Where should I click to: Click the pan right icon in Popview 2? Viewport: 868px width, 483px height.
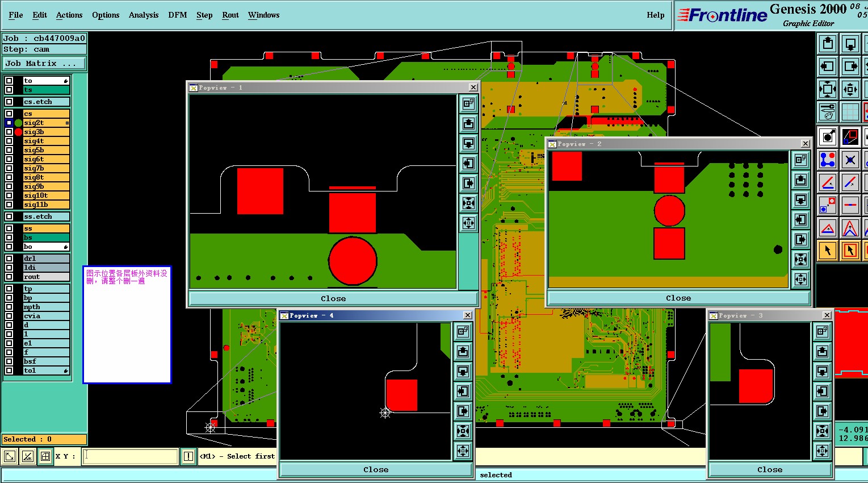(800, 239)
